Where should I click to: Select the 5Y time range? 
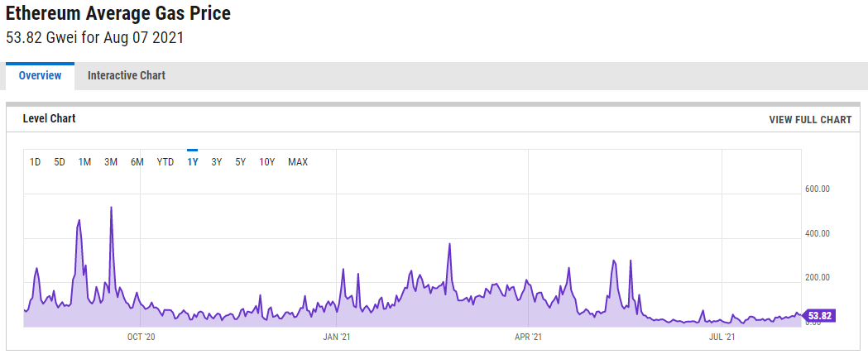[240, 162]
